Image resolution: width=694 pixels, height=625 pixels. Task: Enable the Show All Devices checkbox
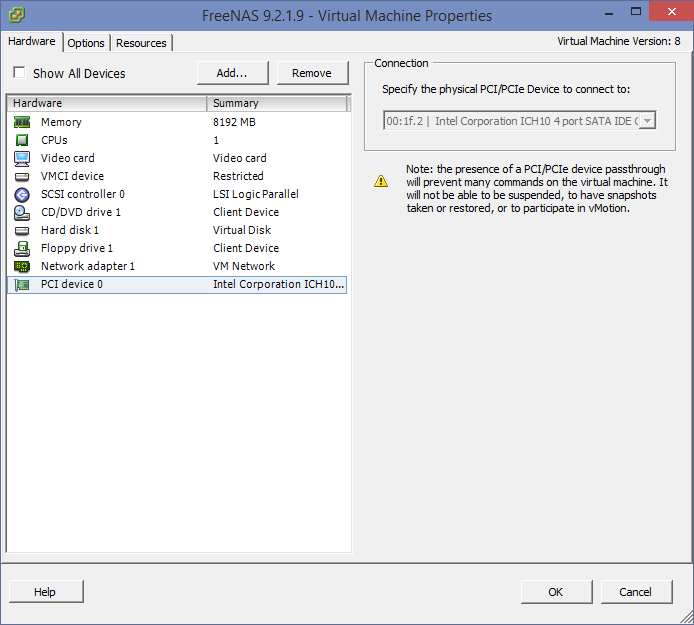(x=19, y=72)
